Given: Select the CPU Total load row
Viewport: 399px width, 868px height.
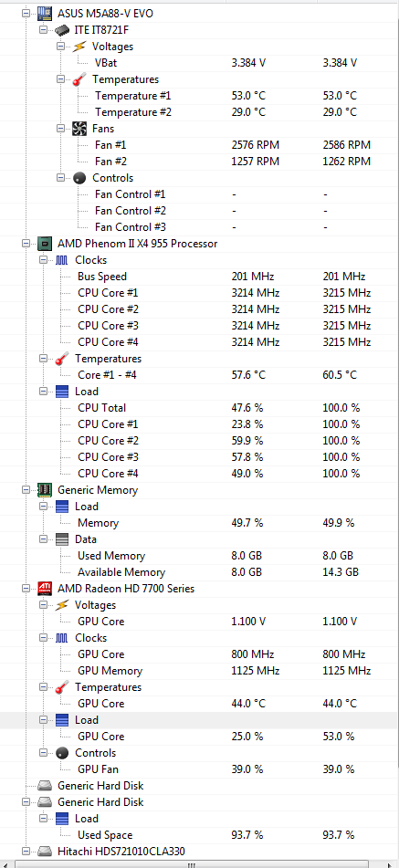Looking at the screenshot, I should 199,408.
